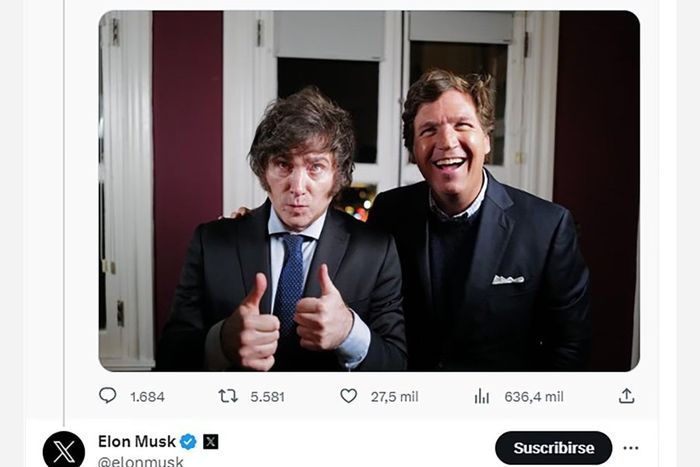The height and width of the screenshot is (467, 700).
Task: Click the white pocket square in the photo
Action: 507,279
